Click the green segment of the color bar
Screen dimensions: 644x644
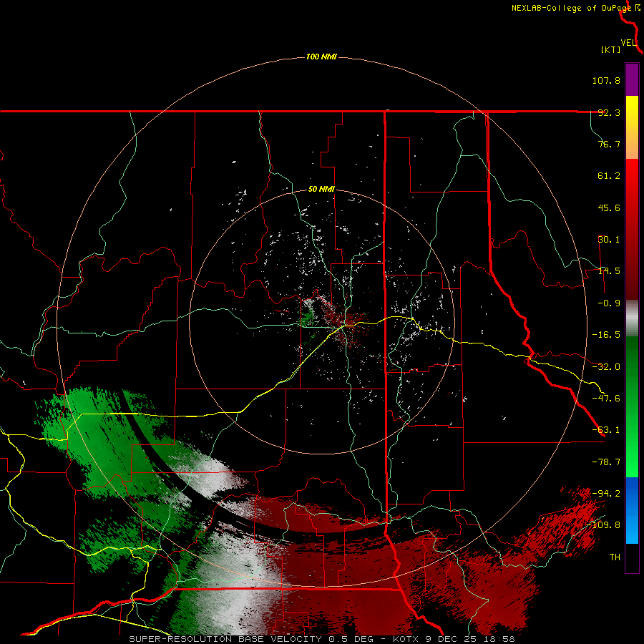tap(632, 406)
